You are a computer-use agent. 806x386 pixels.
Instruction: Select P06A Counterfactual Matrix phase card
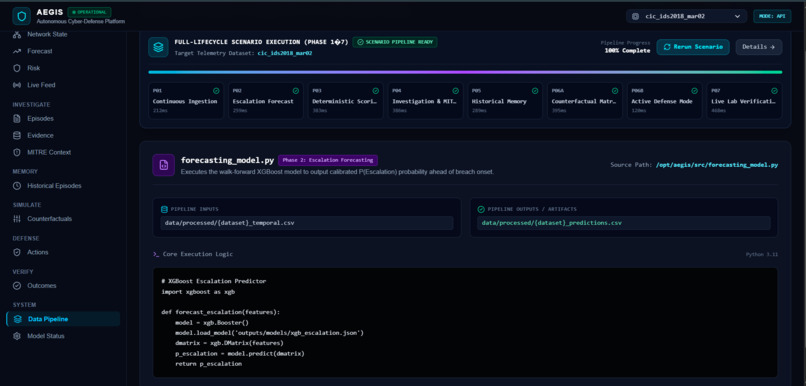pyautogui.click(x=585, y=101)
